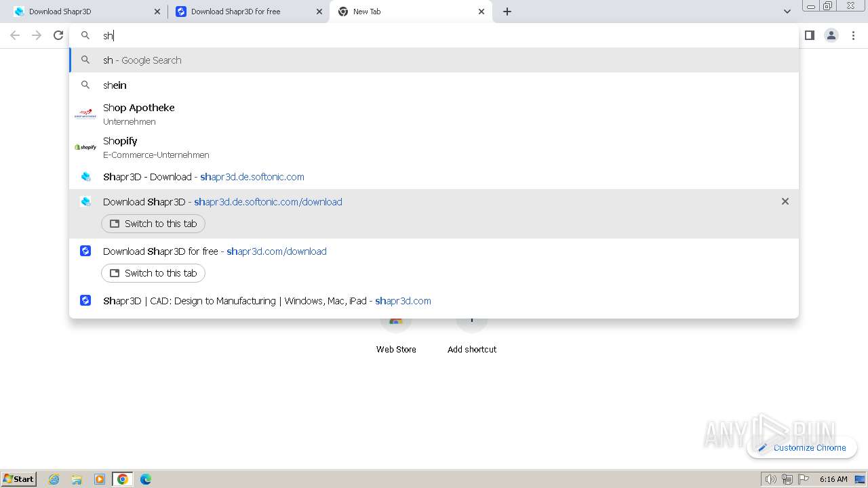Open Windows Media Player from taskbar
The height and width of the screenshot is (488, 868).
(100, 479)
